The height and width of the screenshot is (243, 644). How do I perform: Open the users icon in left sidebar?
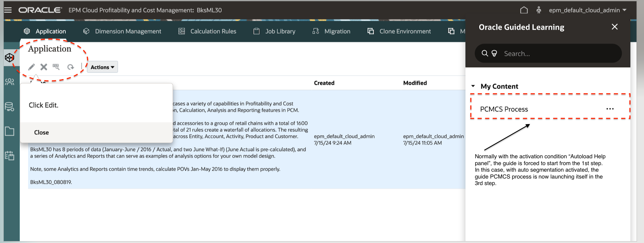point(10,82)
